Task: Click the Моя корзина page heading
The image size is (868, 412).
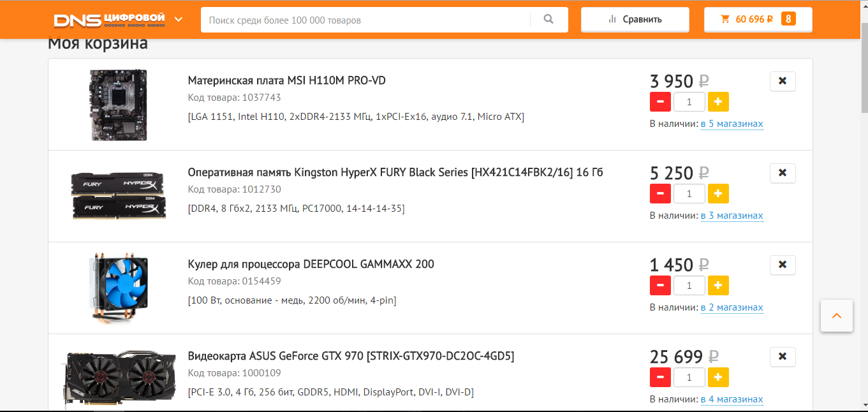Action: click(x=98, y=44)
